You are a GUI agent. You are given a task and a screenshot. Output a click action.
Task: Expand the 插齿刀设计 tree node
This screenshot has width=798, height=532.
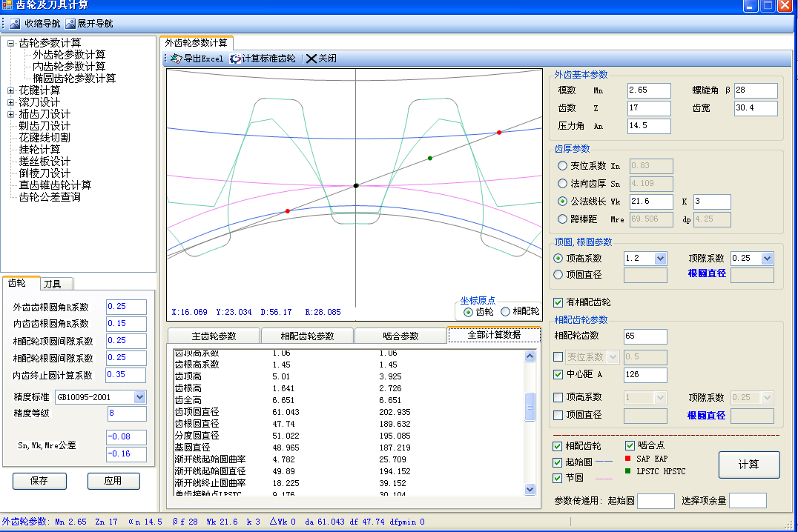pos(10,114)
